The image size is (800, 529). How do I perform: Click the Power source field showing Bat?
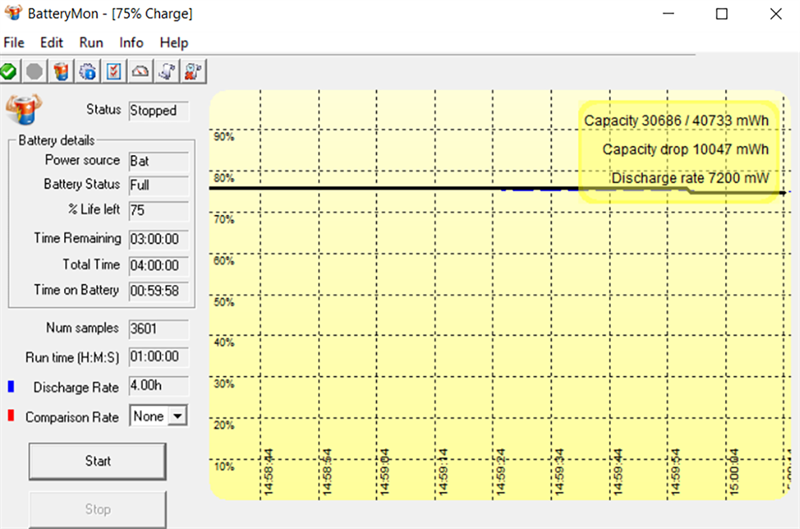tap(158, 161)
